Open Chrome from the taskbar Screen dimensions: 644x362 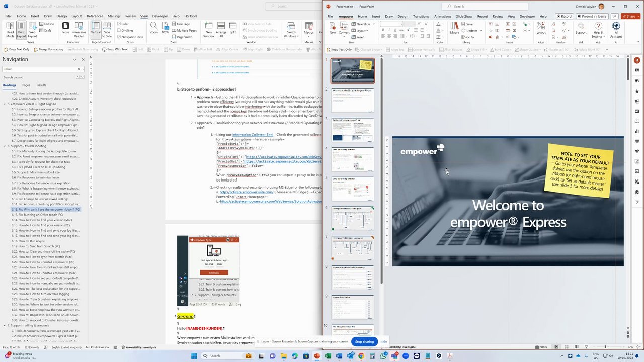pyautogui.click(x=361, y=356)
